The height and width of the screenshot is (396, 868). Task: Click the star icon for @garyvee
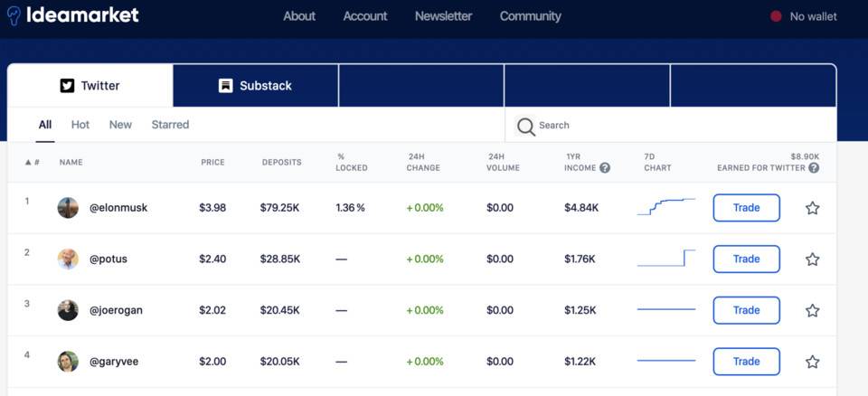(x=812, y=362)
